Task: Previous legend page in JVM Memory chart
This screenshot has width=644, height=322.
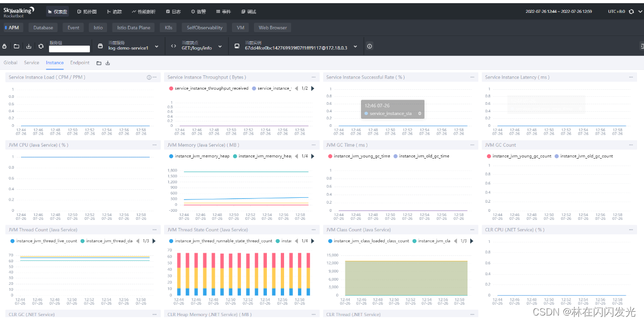Action: [296, 156]
